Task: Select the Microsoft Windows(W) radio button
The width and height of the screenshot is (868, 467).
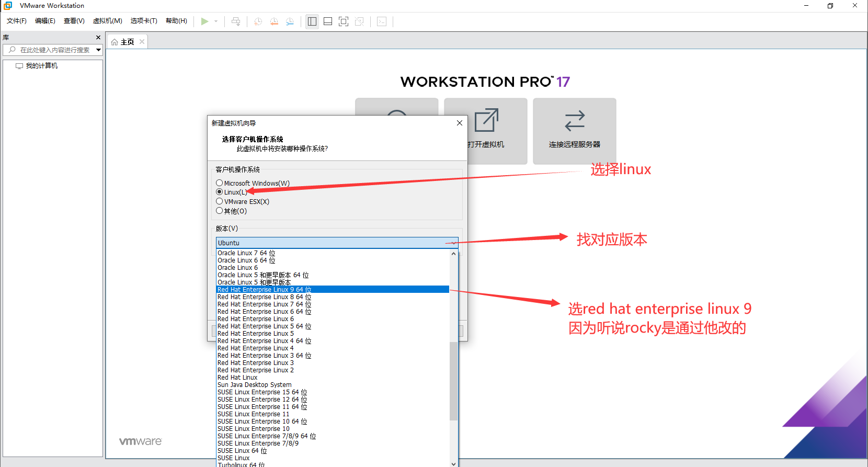Action: [220, 183]
